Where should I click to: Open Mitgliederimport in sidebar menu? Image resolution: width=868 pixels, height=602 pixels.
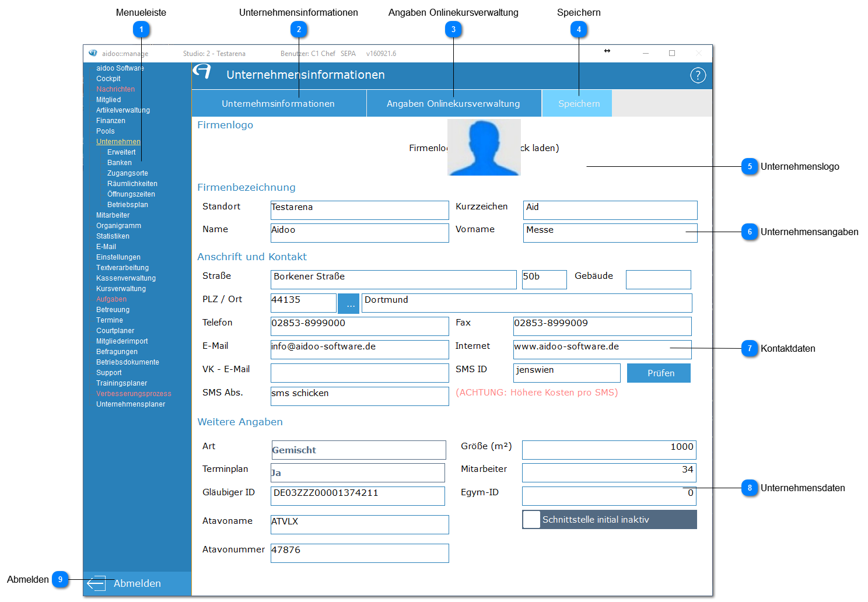click(x=122, y=341)
